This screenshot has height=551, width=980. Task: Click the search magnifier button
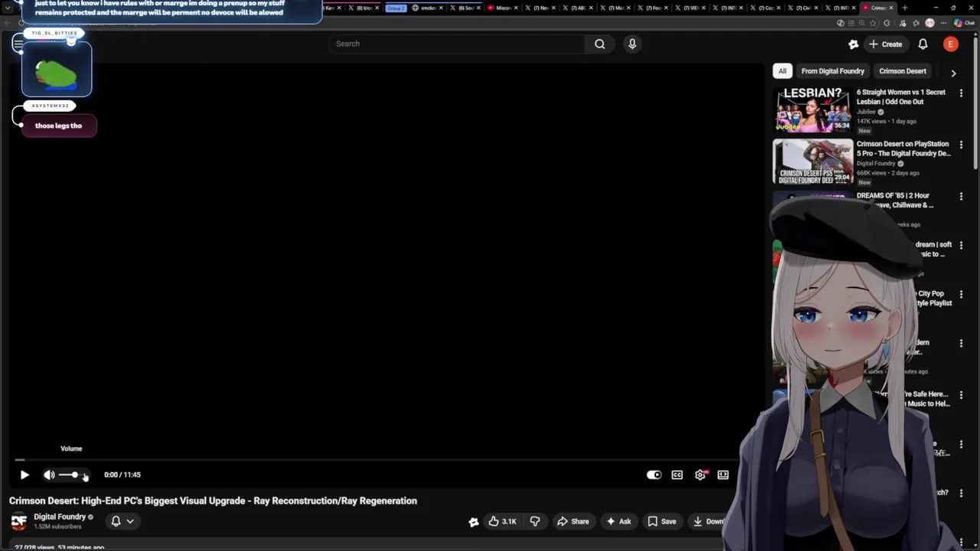600,44
